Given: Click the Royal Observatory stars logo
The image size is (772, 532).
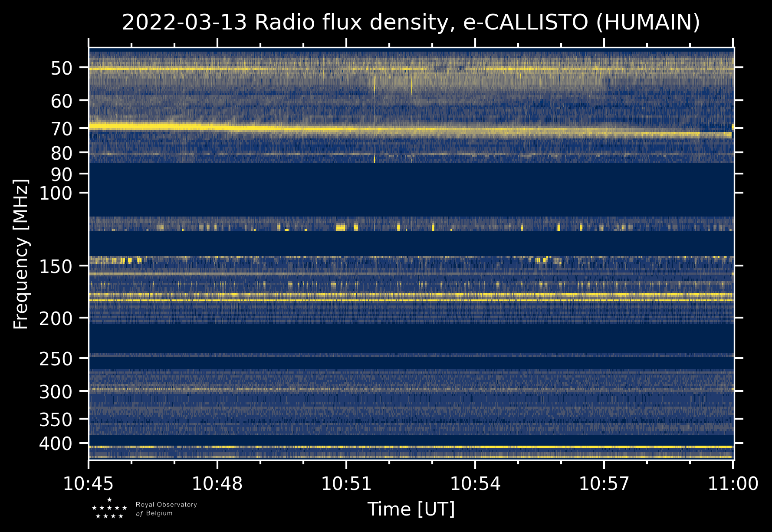Looking at the screenshot, I should 109,509.
